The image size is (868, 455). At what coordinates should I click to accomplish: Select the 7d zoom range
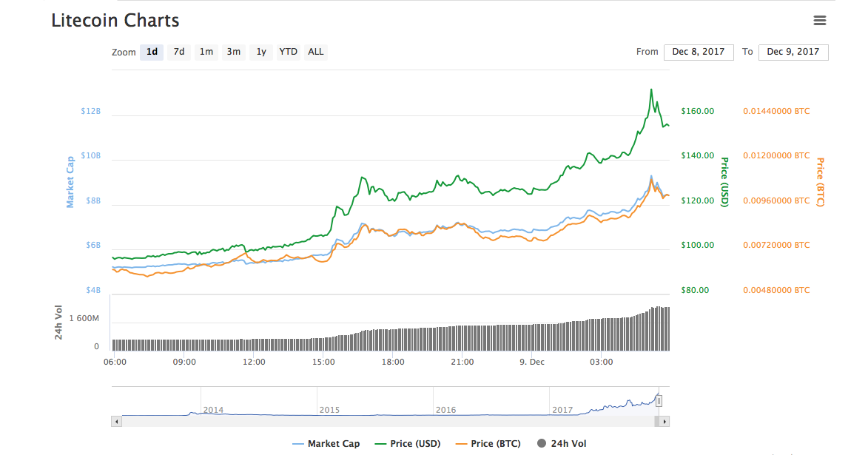(x=179, y=52)
